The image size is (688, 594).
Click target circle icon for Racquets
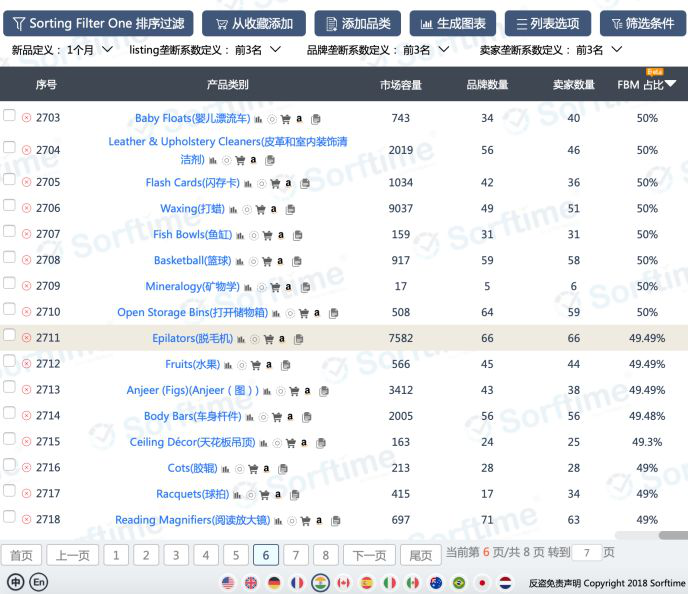pyautogui.click(x=251, y=495)
